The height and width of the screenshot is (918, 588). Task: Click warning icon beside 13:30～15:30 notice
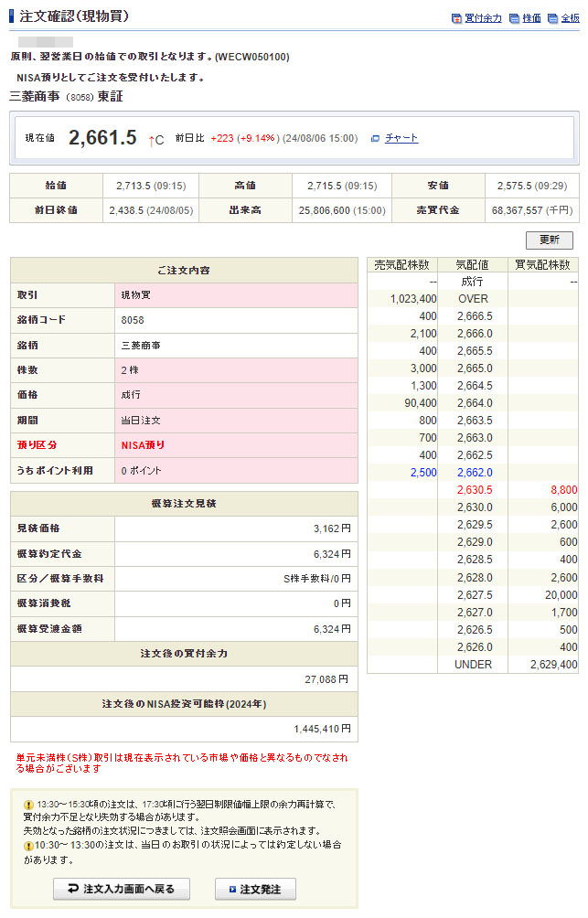tap(28, 805)
